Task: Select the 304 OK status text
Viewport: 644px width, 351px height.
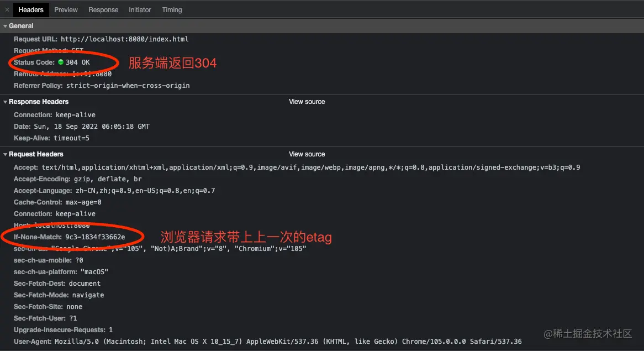Action: 78,62
